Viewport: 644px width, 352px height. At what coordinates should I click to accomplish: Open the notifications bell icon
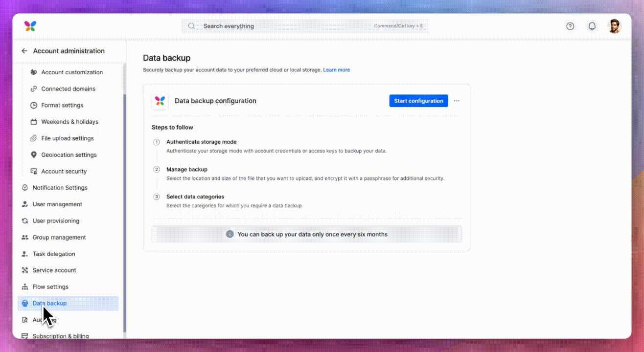(592, 26)
